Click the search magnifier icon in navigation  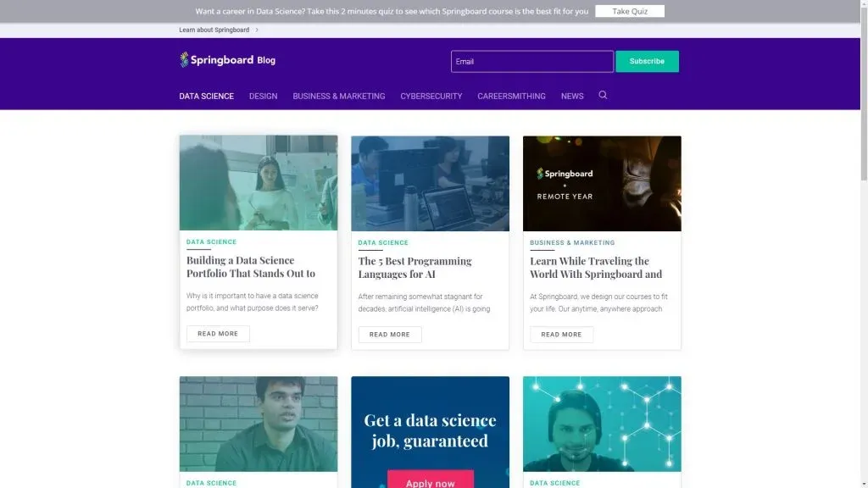(603, 95)
